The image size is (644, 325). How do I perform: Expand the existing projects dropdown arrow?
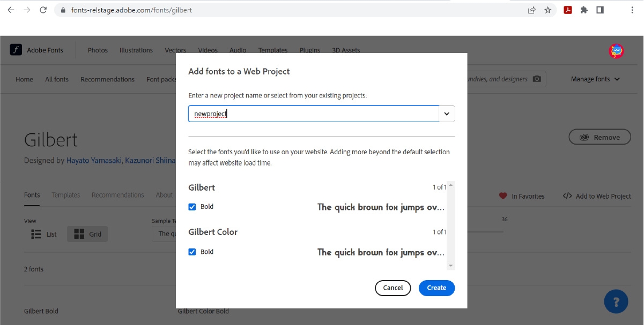447,114
